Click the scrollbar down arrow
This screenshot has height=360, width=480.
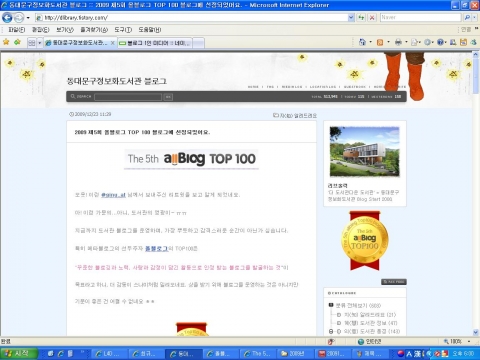(x=476, y=332)
